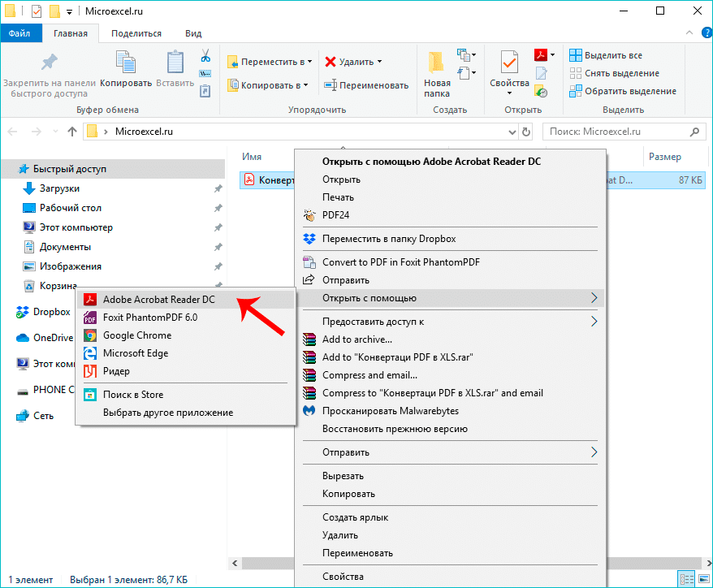Expand the Move To dropdown

click(309, 62)
